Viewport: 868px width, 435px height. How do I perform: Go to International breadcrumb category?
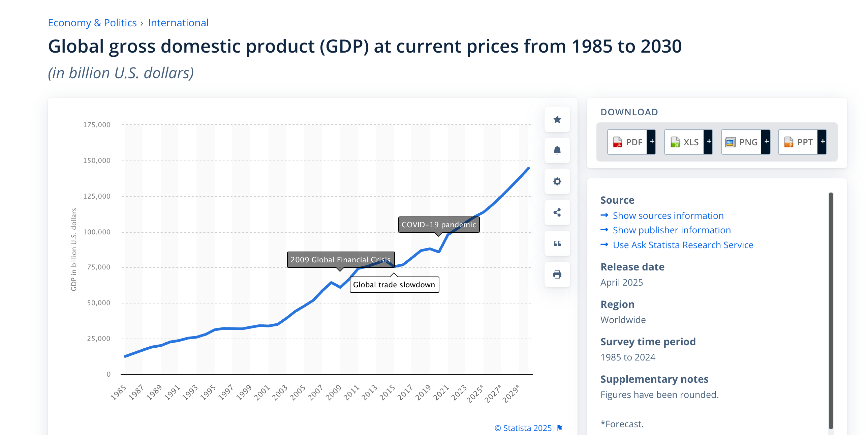click(178, 23)
